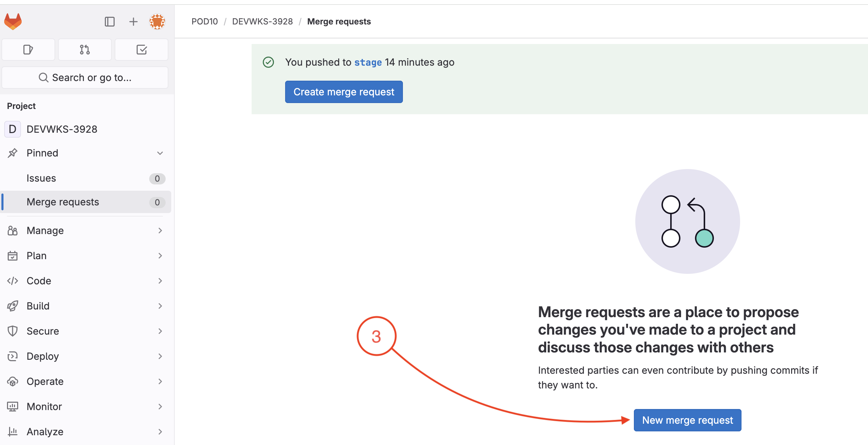Click POD10 breadcrumb link
This screenshot has height=445, width=868.
tap(204, 22)
